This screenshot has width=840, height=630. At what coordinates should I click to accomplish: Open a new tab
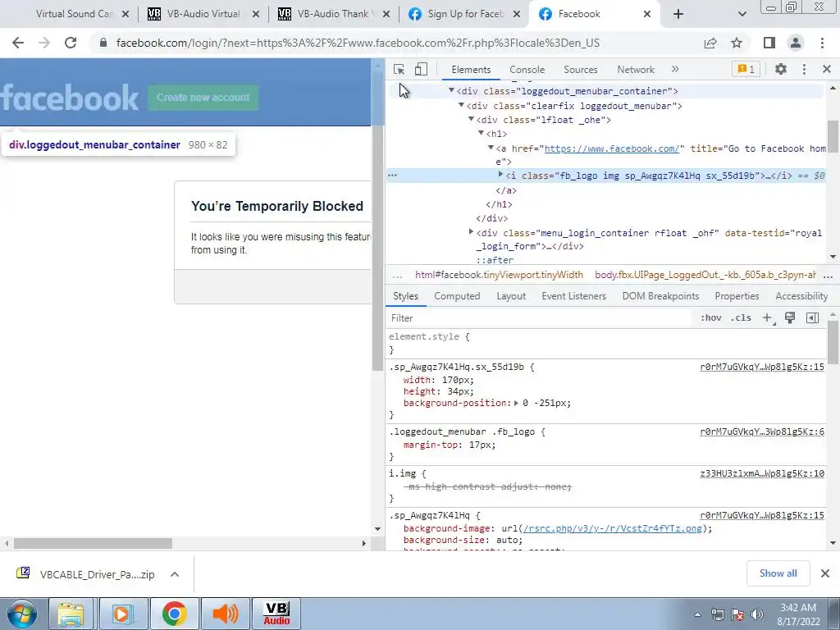tap(678, 14)
